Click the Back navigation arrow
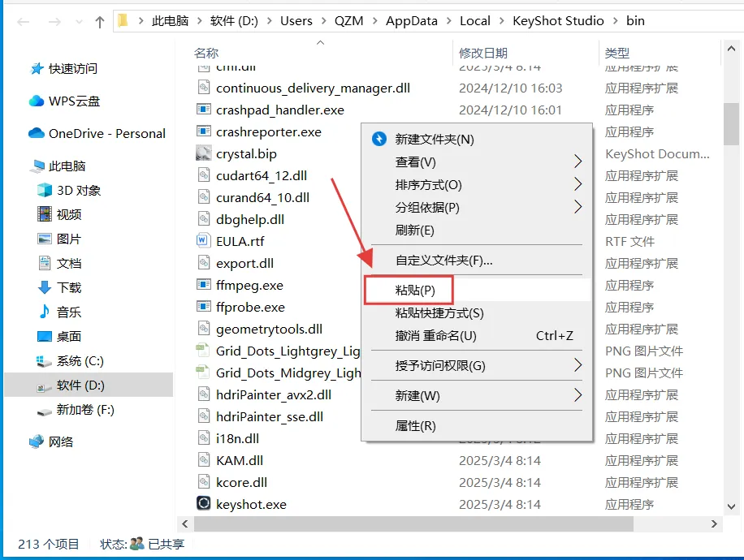The height and width of the screenshot is (560, 744). (24, 22)
